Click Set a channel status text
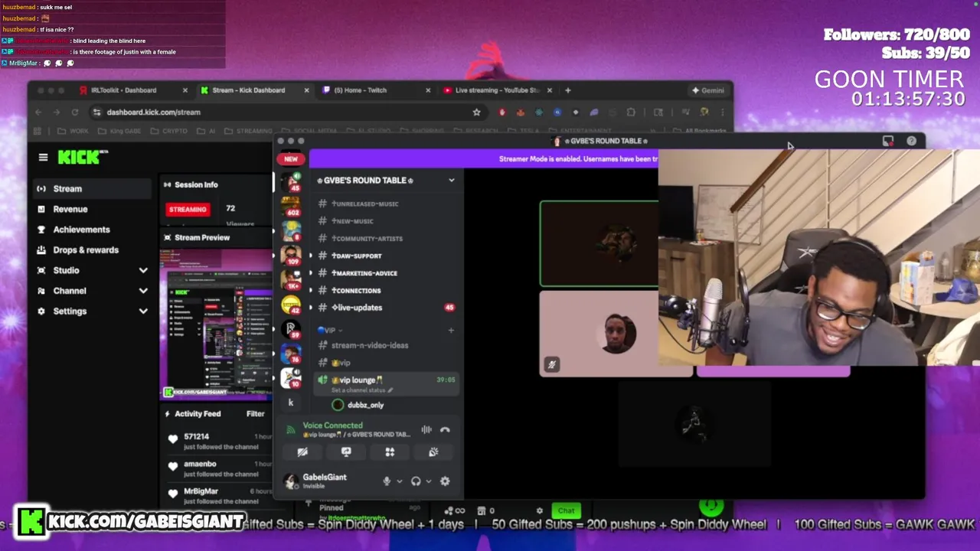 tap(362, 390)
